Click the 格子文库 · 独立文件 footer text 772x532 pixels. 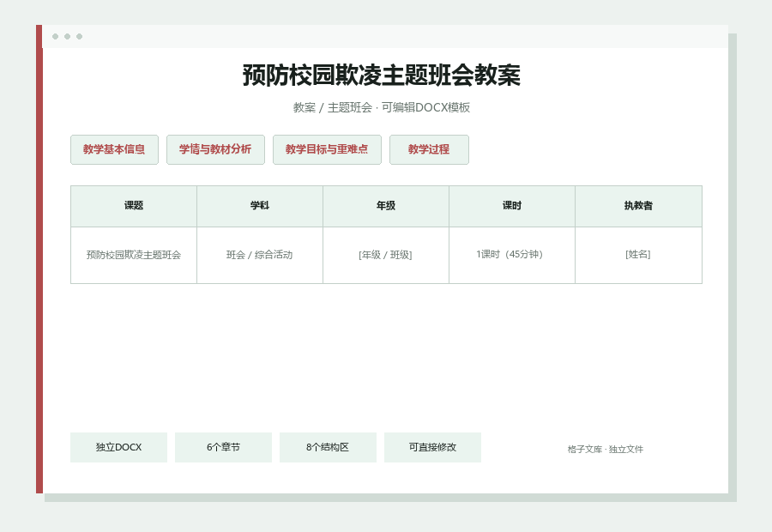[x=605, y=450]
